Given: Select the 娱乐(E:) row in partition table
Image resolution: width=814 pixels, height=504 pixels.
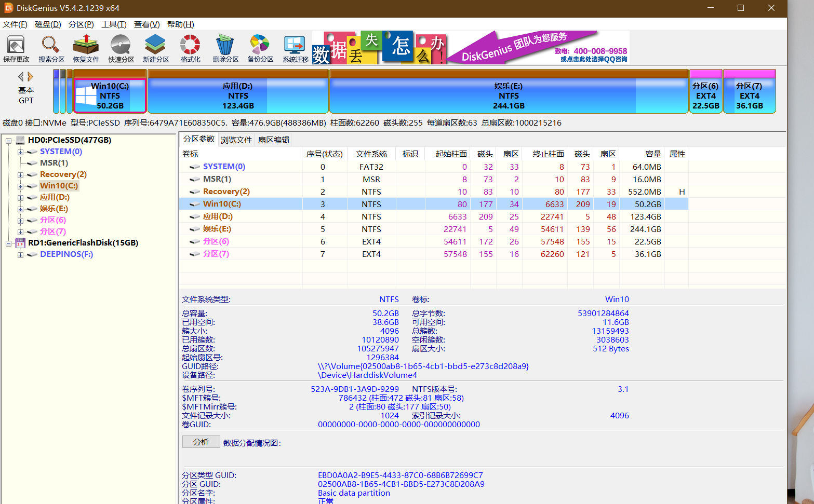Looking at the screenshot, I should (x=434, y=229).
